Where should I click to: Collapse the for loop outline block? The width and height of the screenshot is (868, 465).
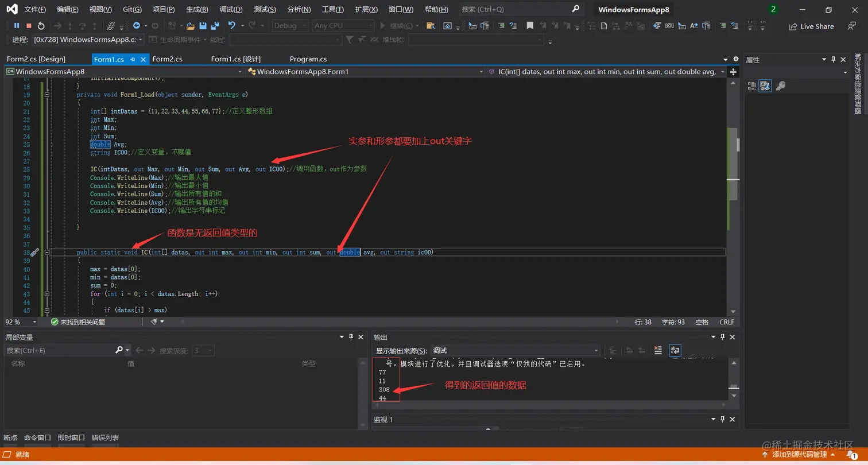point(46,294)
